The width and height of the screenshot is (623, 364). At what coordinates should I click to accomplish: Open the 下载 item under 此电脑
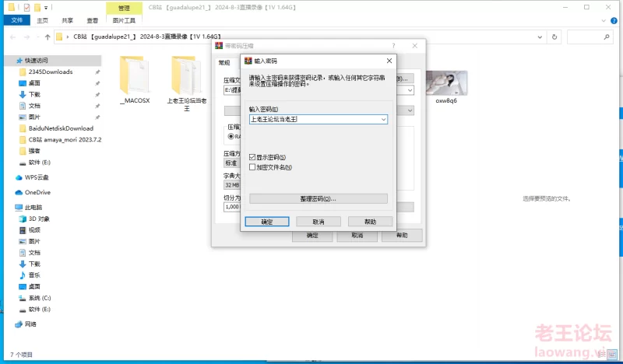point(34,264)
